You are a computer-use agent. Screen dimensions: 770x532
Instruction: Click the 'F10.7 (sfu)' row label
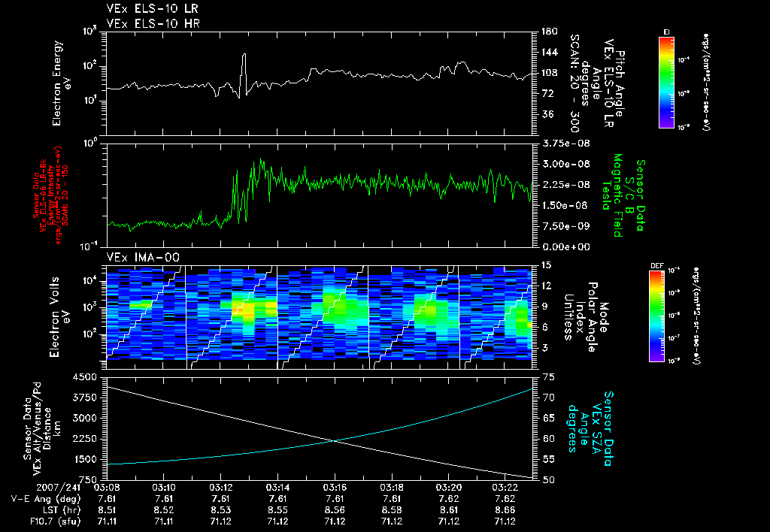tap(53, 521)
